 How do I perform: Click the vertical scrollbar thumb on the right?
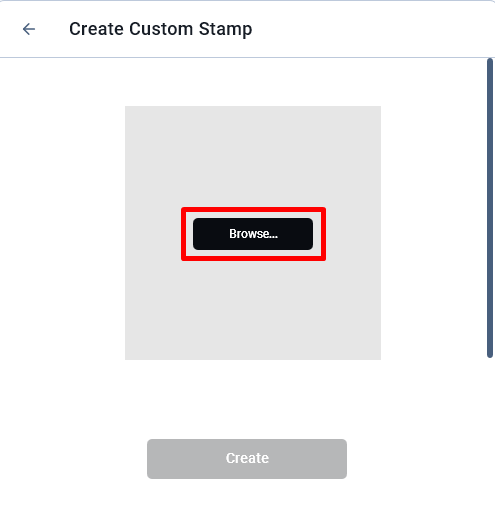(x=490, y=208)
